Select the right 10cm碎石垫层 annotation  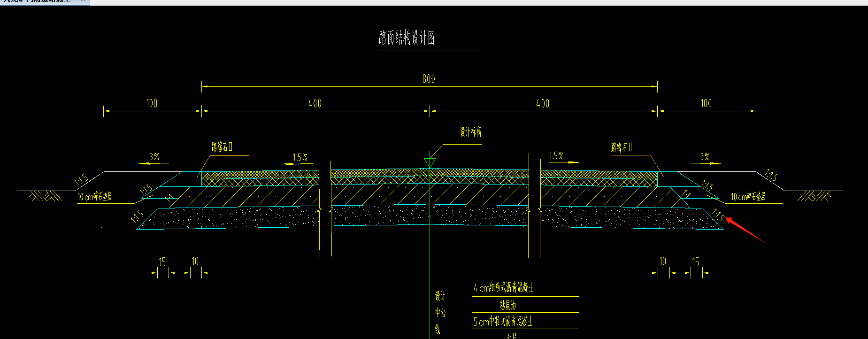tap(748, 196)
